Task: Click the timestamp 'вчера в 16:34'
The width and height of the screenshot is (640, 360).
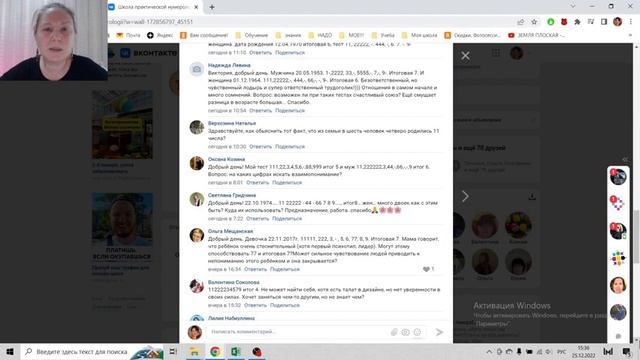Action: point(224,269)
